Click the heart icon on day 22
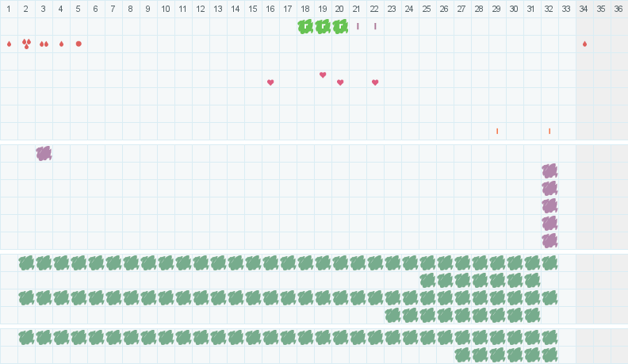 click(375, 82)
